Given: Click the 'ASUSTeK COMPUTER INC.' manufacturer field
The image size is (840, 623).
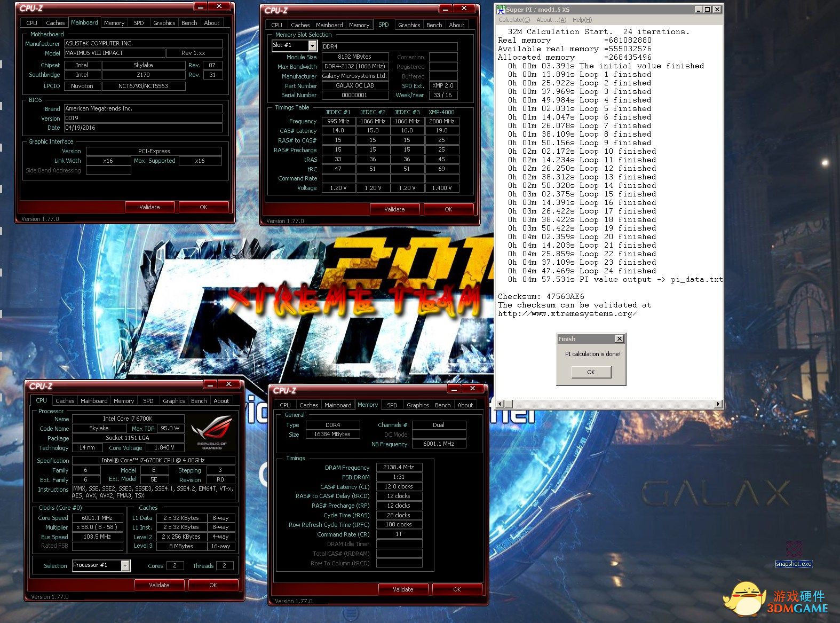Looking at the screenshot, I should click(x=143, y=43).
